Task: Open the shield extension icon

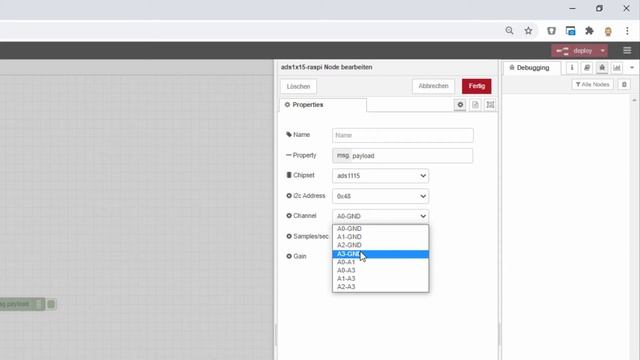Action: (551, 31)
